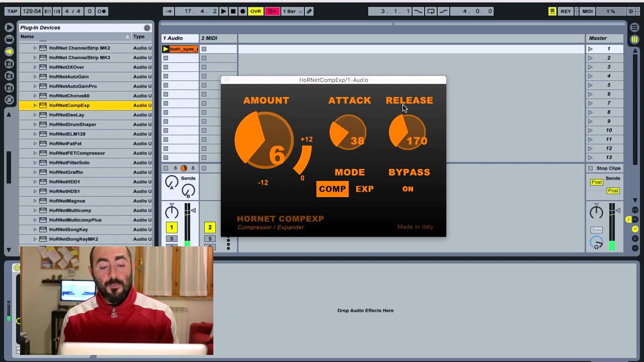Expand the HoRNetDrumShaper entry

[x=35, y=125]
